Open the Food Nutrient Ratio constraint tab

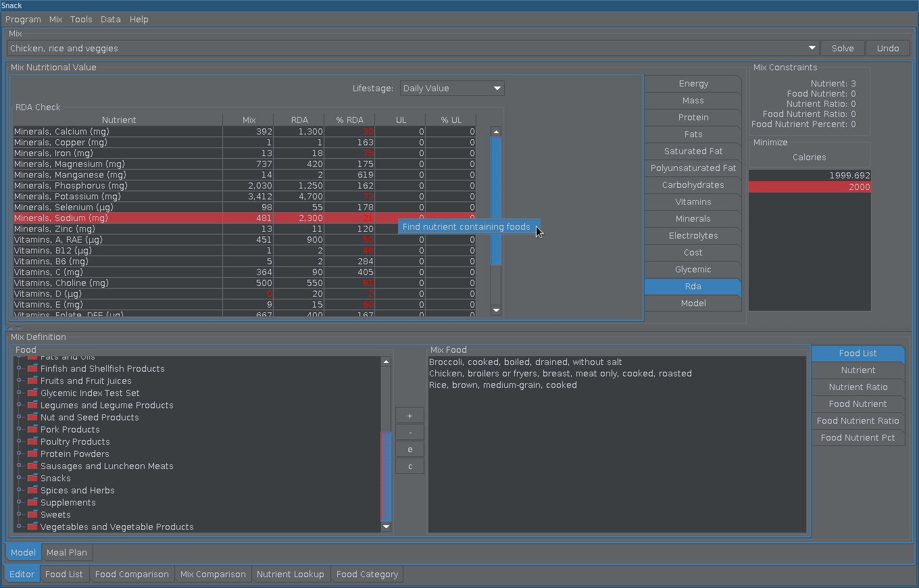858,421
